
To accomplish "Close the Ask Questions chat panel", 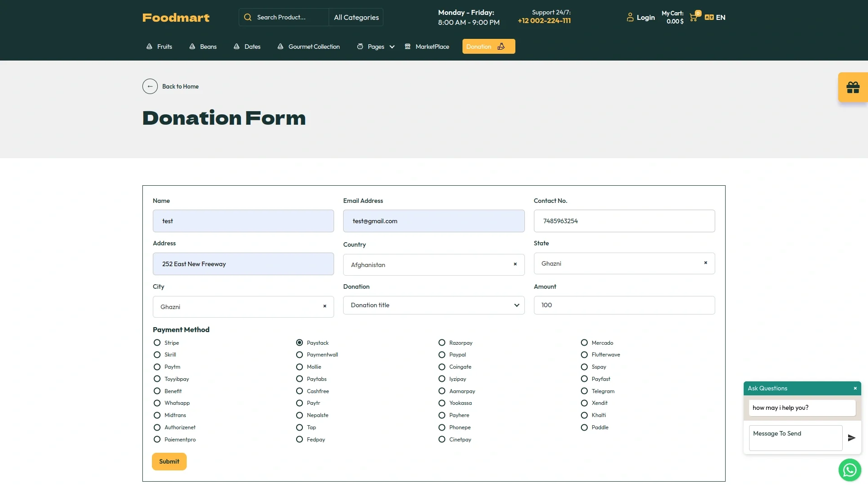I will pos(855,389).
